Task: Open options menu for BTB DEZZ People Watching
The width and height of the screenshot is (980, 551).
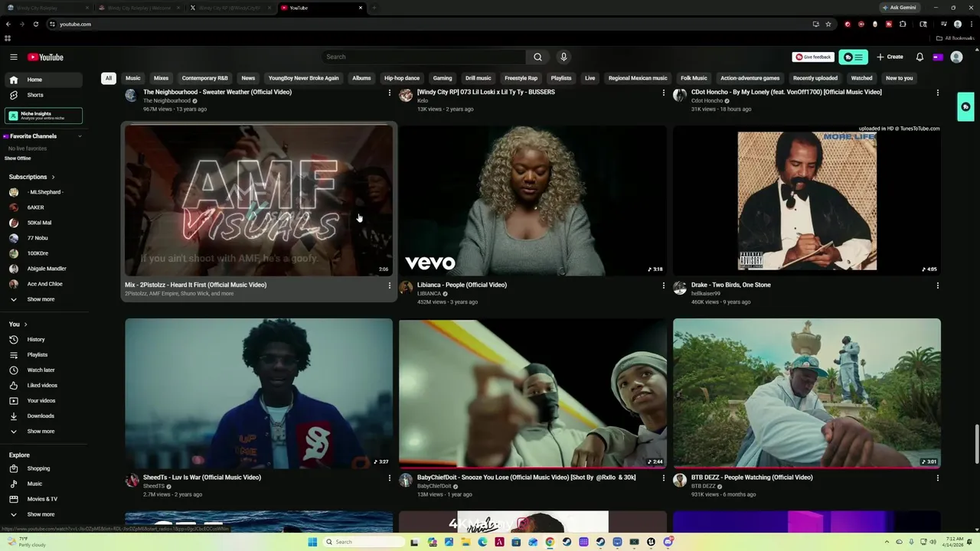Action: point(938,478)
